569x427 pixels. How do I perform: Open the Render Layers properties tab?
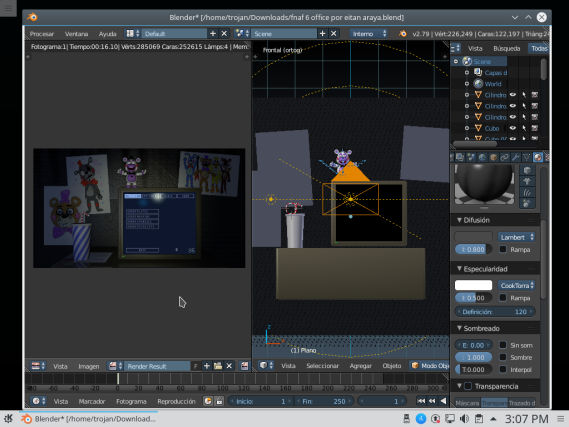[x=460, y=157]
